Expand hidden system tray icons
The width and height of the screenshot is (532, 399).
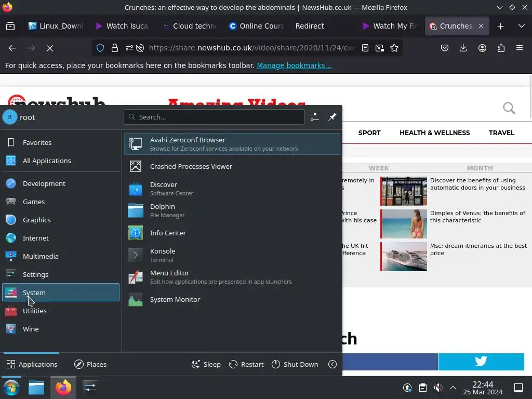[453, 388]
